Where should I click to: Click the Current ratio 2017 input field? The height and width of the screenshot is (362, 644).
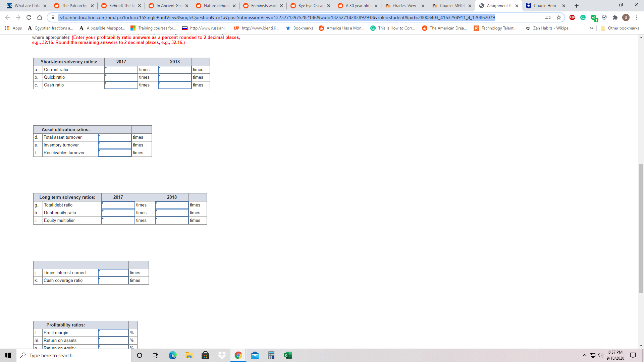click(x=121, y=69)
